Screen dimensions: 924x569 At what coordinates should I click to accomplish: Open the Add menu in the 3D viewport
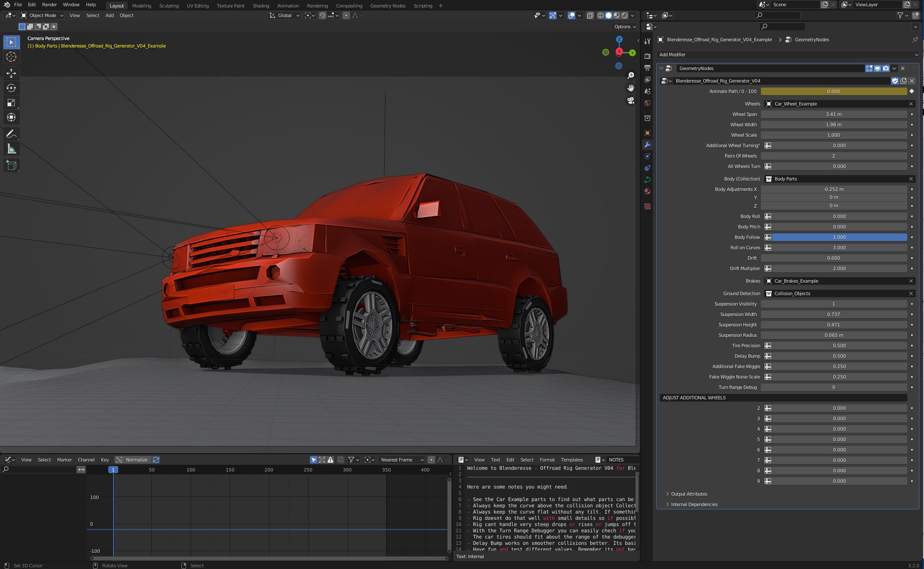[x=109, y=15]
